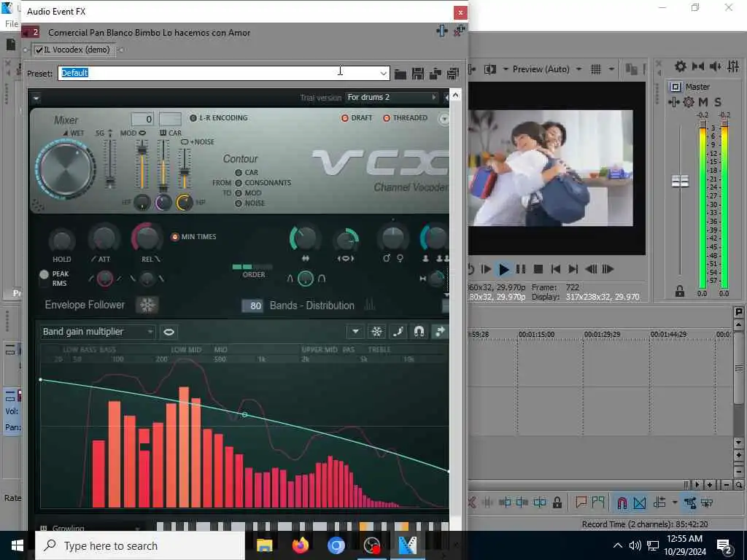Image resolution: width=747 pixels, height=560 pixels.
Task: Click the WET mixer knob
Action: click(x=65, y=169)
